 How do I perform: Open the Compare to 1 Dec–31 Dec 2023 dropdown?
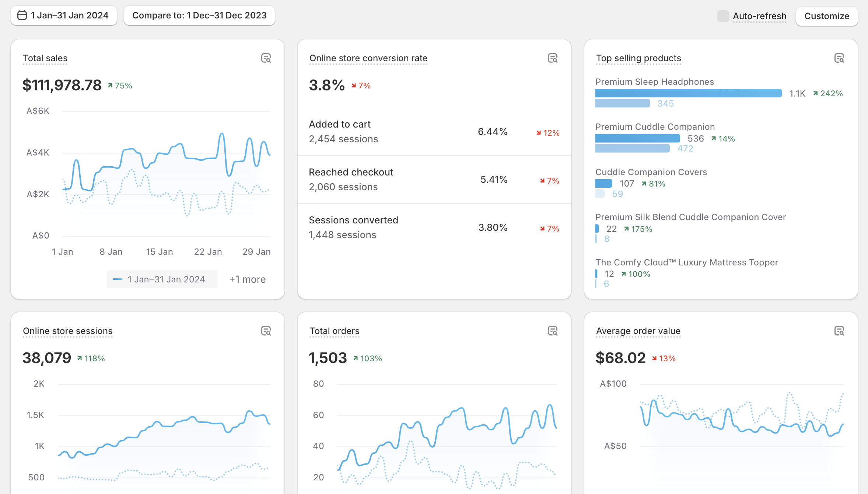(x=199, y=15)
